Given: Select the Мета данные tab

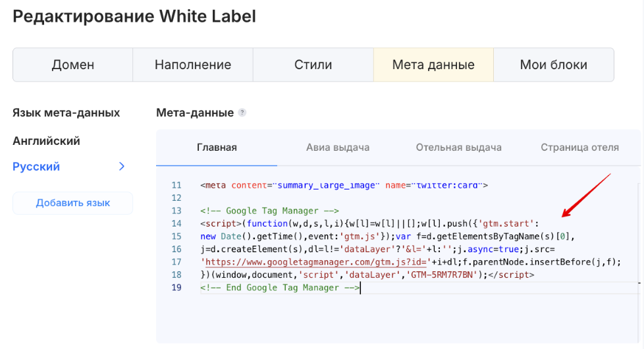Looking at the screenshot, I should 433,65.
